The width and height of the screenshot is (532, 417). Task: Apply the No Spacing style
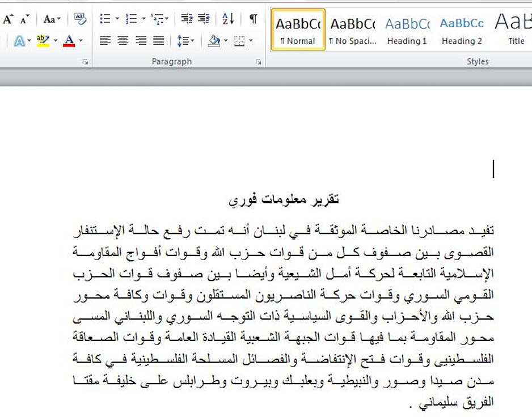[352, 29]
